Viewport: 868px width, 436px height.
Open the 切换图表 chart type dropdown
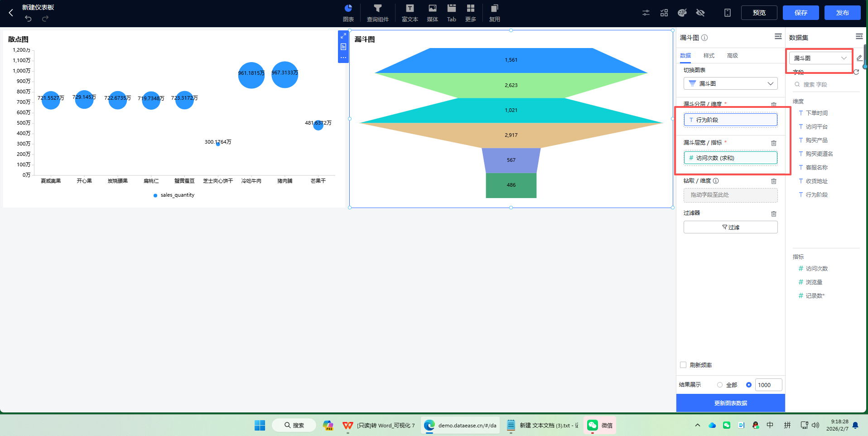coord(731,83)
